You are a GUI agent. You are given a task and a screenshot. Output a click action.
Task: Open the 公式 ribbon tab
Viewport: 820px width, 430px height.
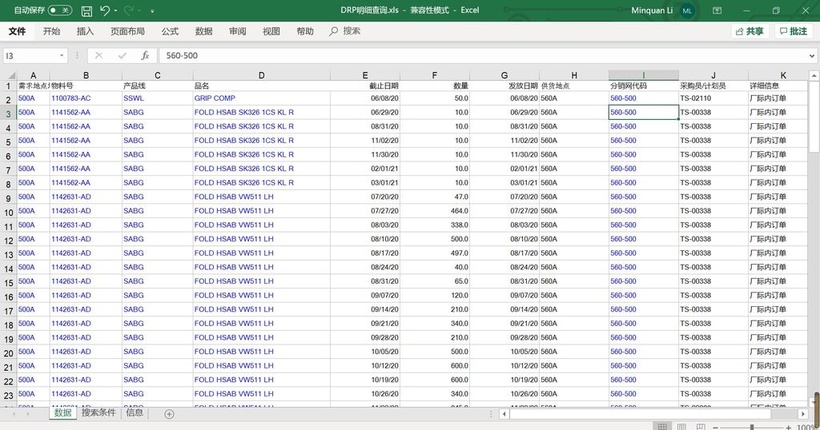point(170,31)
